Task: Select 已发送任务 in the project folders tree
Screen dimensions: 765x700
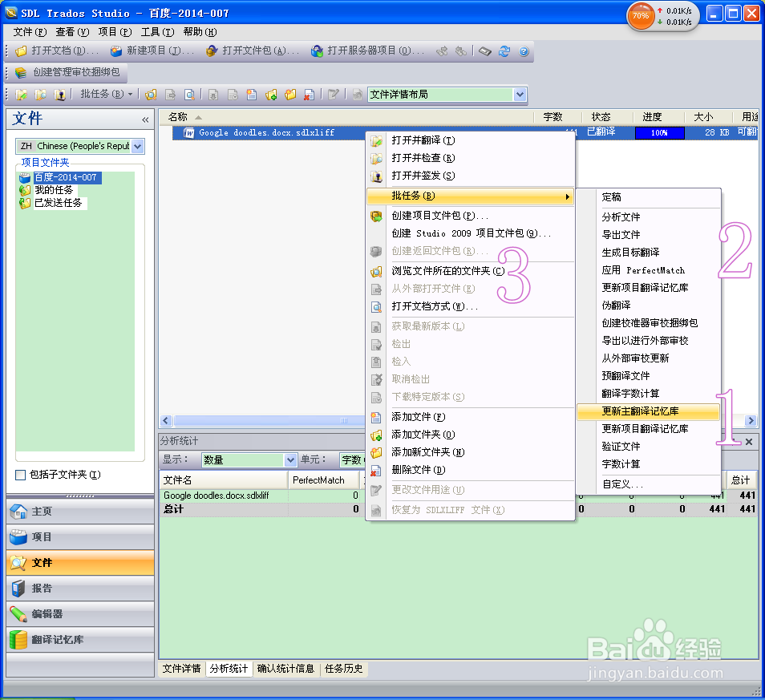Action: (59, 203)
